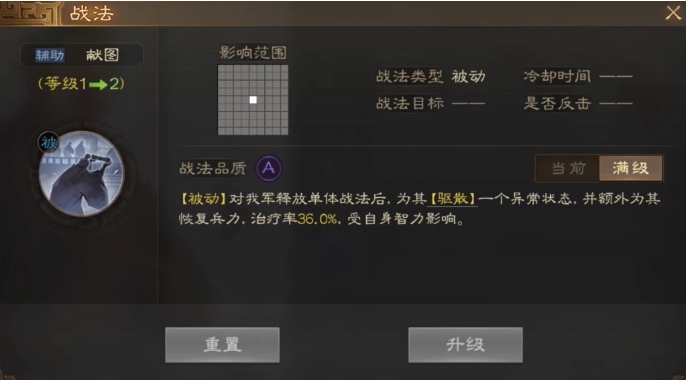This screenshot has height=380, width=686.
Task: Click the purple A quality rank icon
Action: tap(269, 168)
